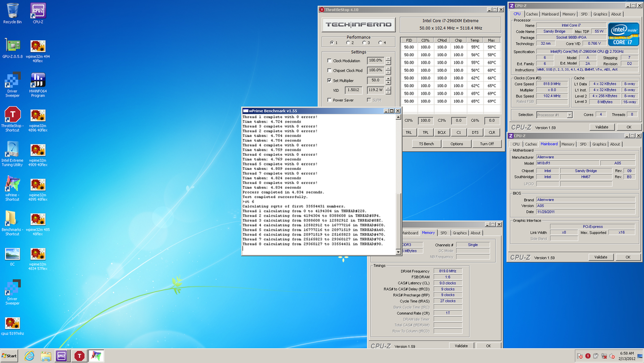Open the OC image icon on desktop
The width and height of the screenshot is (644, 363).
(12, 256)
